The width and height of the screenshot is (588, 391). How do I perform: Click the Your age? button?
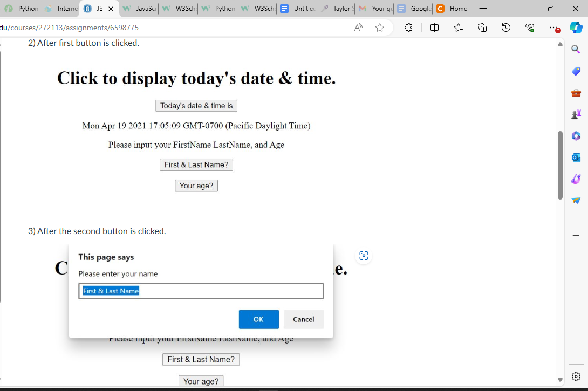coord(196,185)
